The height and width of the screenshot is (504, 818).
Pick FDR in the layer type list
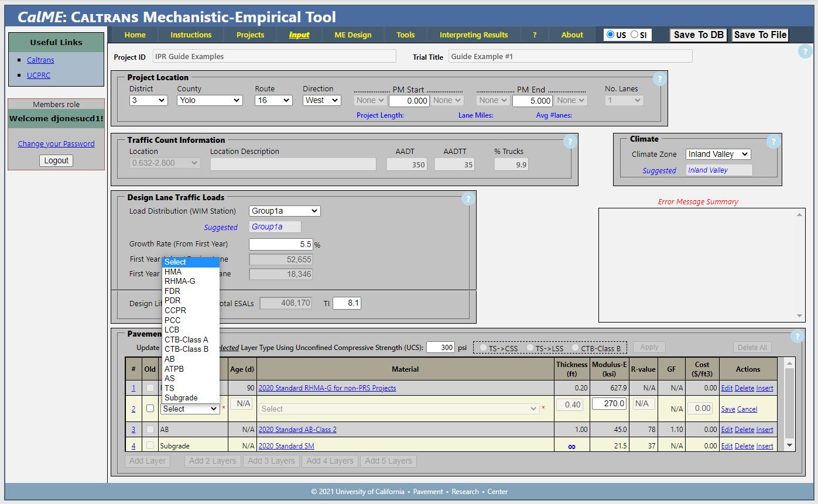(x=190, y=291)
